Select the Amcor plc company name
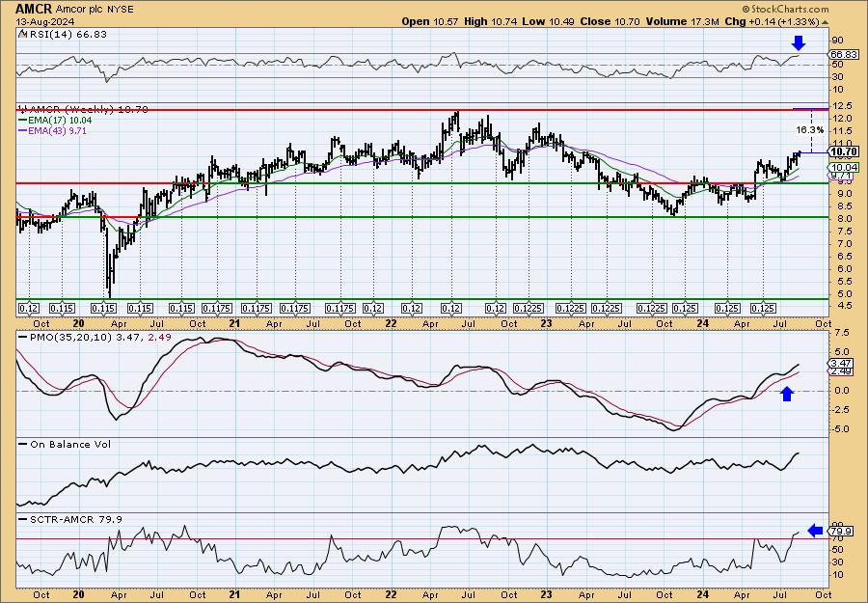Image resolution: width=868 pixels, height=603 pixels. tap(81, 10)
